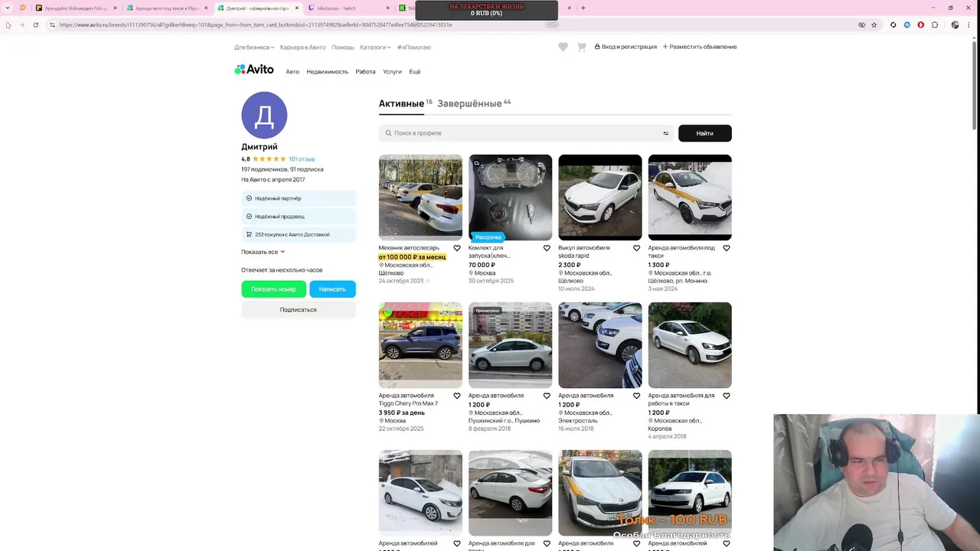Open search filter settings icon in profile search
Viewport: 980px width, 551px height.
[x=665, y=133]
